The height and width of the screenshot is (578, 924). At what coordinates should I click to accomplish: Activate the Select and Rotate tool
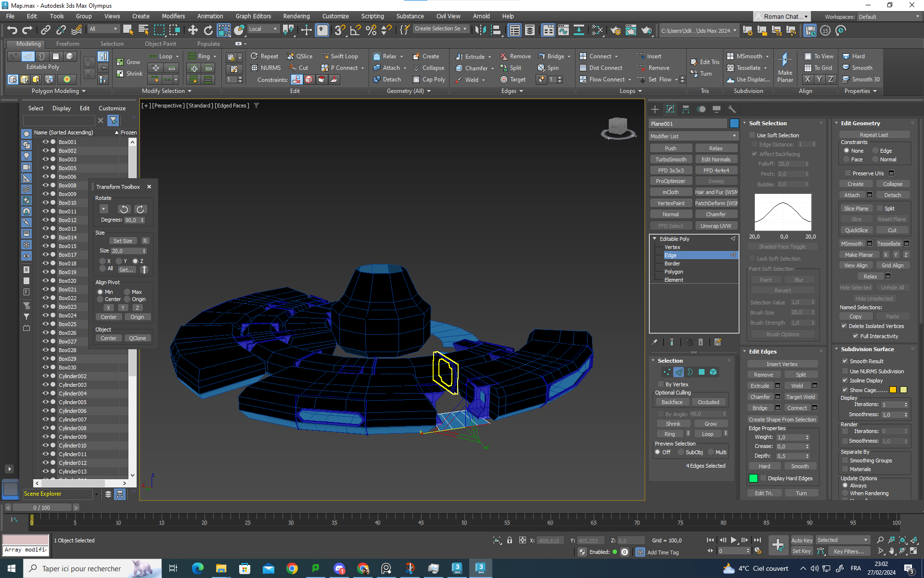click(x=208, y=30)
